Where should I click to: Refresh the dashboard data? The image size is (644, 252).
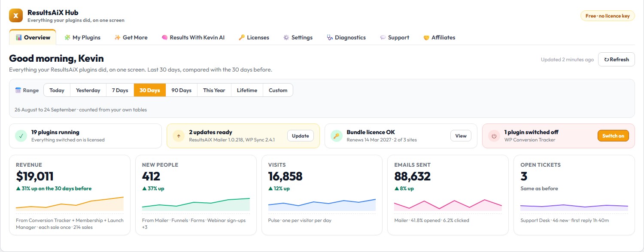pos(617,60)
